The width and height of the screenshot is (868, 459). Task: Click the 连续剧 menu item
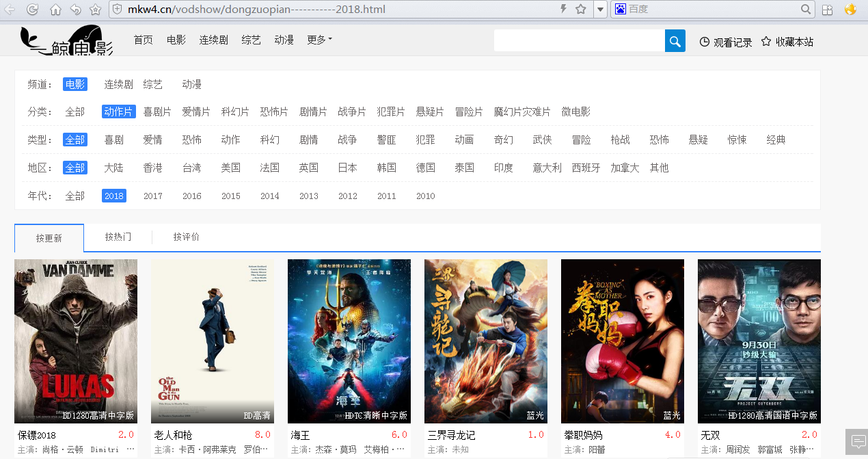click(x=213, y=40)
